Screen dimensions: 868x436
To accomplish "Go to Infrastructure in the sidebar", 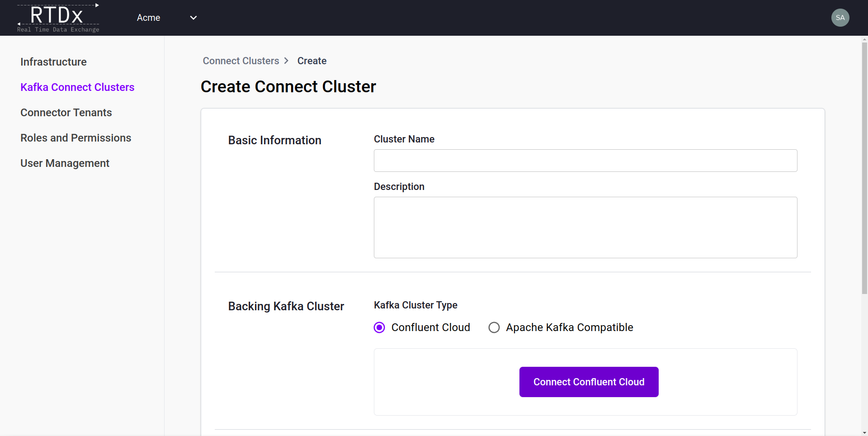I will pos(53,62).
